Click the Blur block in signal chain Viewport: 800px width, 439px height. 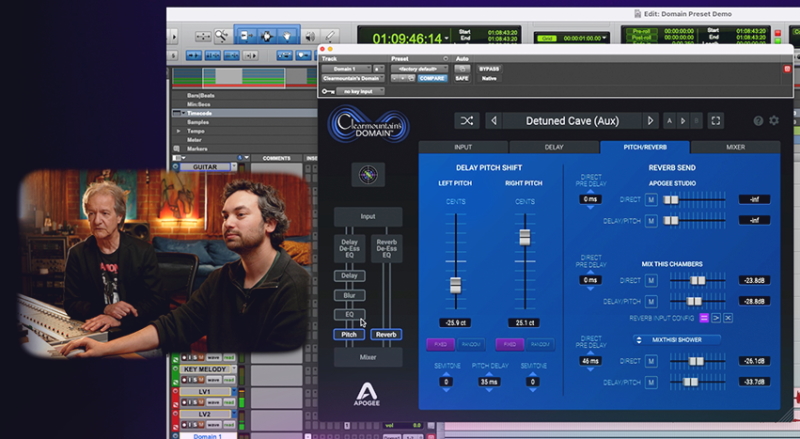coord(349,295)
